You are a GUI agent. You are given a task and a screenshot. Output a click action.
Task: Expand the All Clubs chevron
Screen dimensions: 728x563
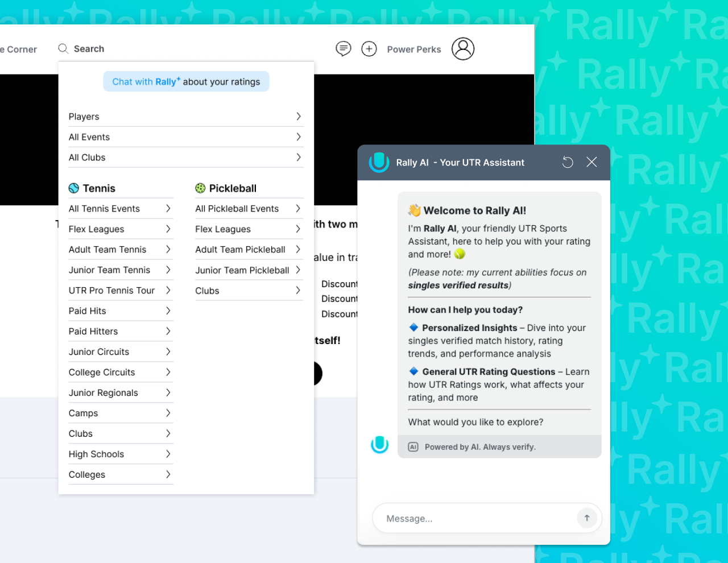[299, 158]
